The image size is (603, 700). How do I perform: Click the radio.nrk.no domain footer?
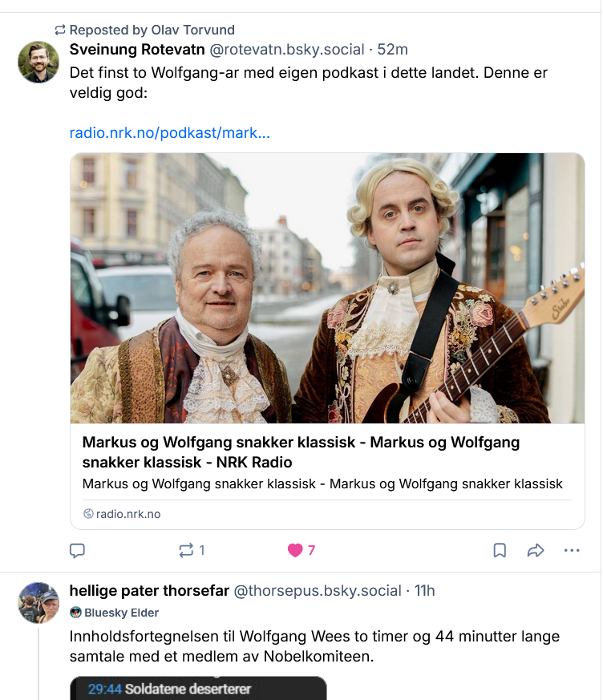click(127, 514)
